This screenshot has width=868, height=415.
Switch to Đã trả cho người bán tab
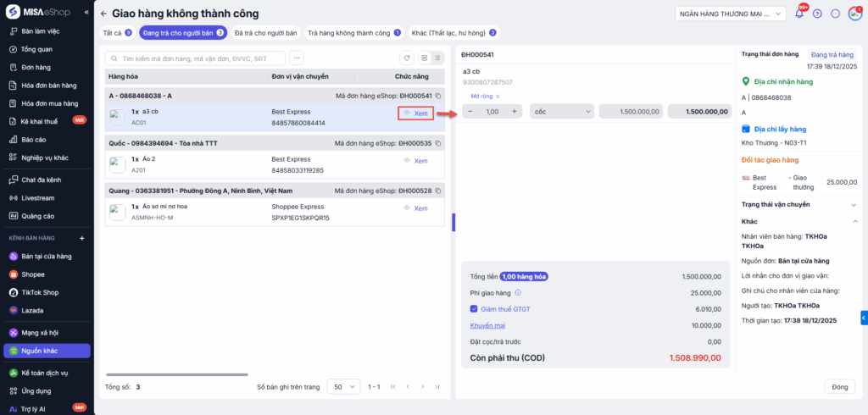tap(267, 33)
